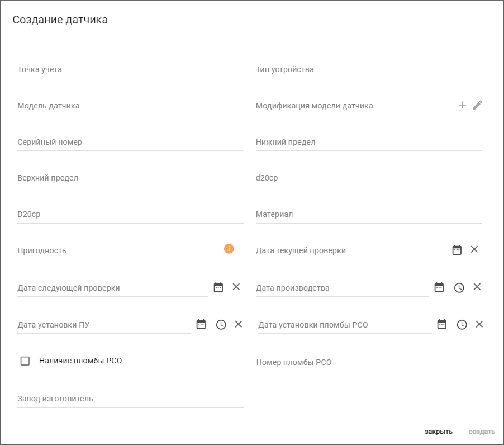Click the orange info icon next to Пригодность
The height and width of the screenshot is (445, 504).
229,249
